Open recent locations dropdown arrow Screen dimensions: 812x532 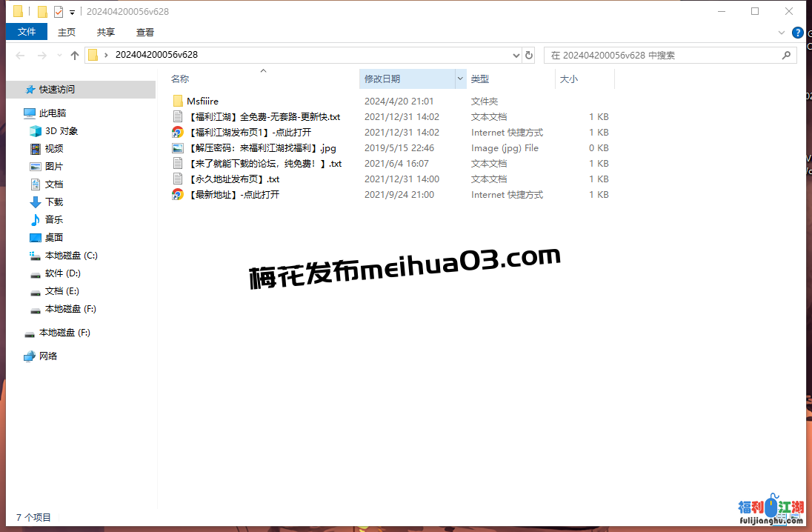[59, 56]
